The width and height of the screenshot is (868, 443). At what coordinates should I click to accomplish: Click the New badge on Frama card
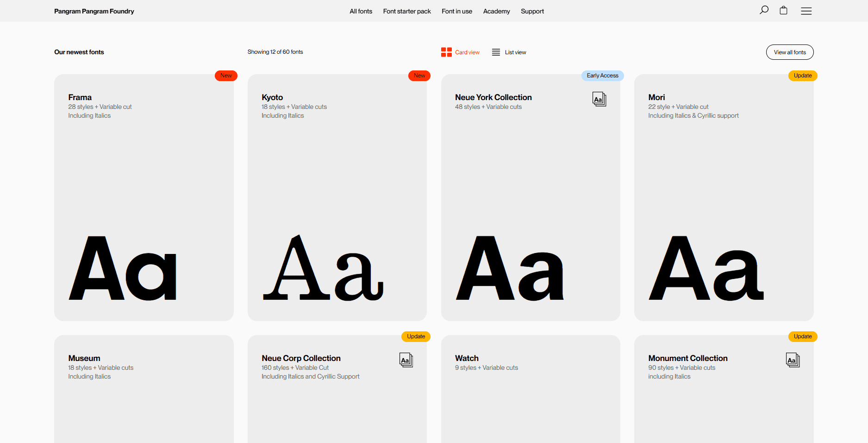[226, 76]
